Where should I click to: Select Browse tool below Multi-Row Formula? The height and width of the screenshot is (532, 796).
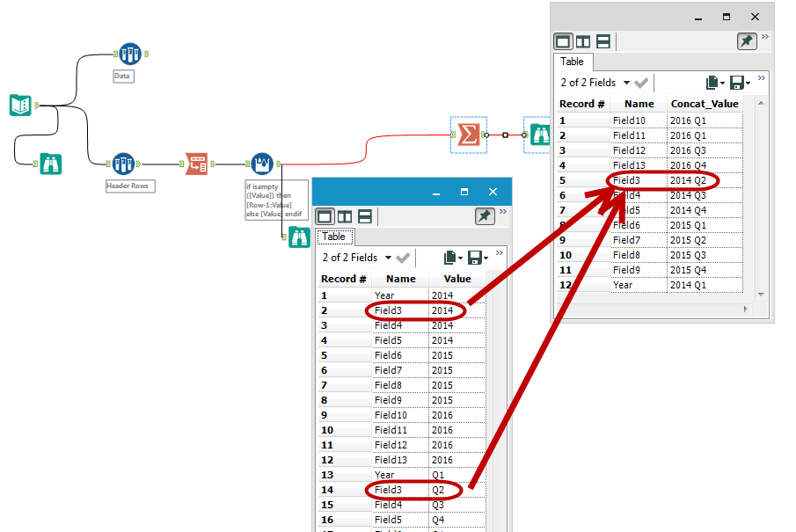(x=300, y=237)
